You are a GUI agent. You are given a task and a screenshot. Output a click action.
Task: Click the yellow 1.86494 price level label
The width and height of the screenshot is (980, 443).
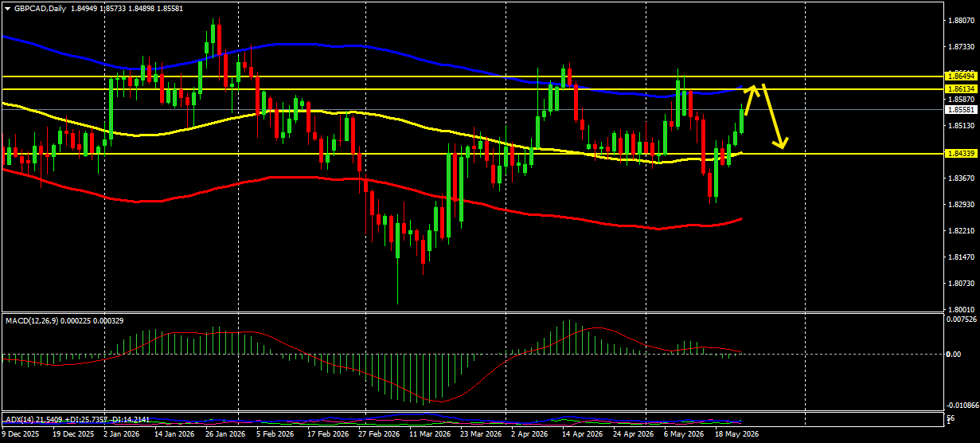click(x=961, y=76)
